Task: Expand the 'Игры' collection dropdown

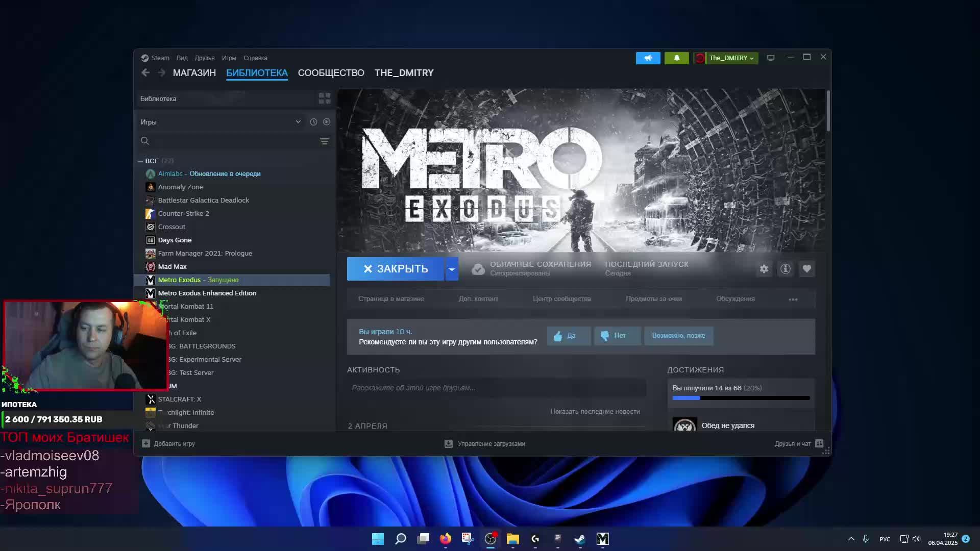Action: 298,122
